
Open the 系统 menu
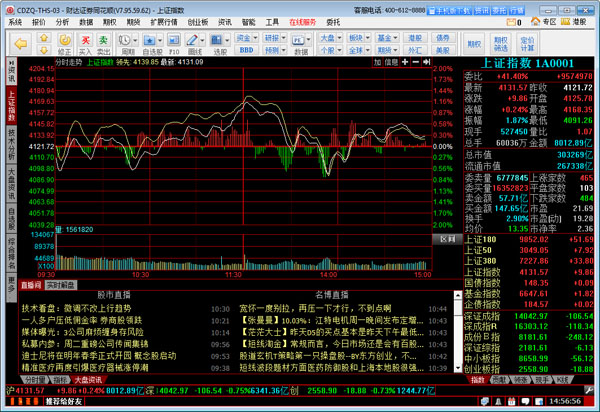click(x=15, y=22)
